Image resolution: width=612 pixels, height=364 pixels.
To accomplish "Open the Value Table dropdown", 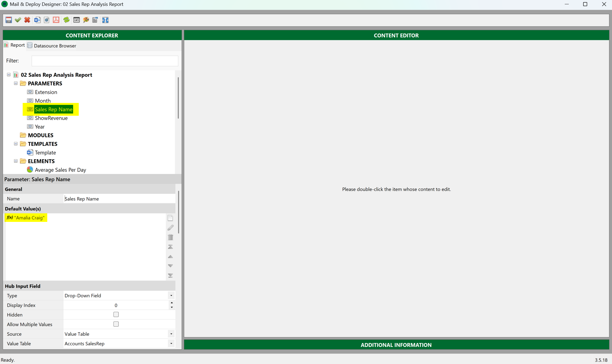I will click(x=171, y=343).
